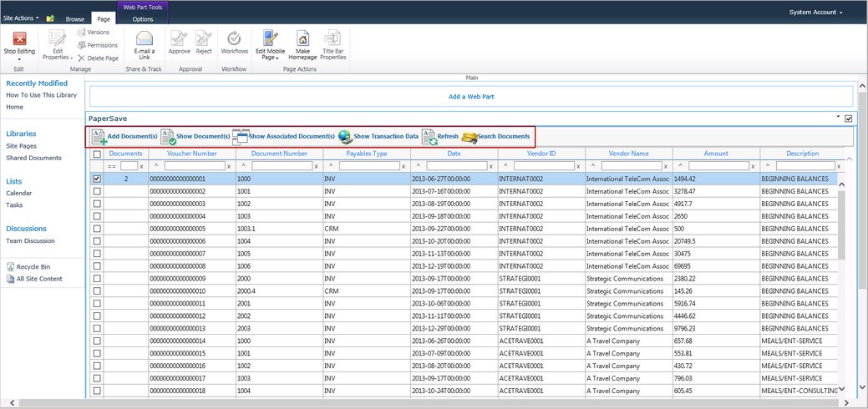Screen dimensions: 868x409
Task: Click the grid scroll-down arrow
Action: pyautogui.click(x=842, y=387)
